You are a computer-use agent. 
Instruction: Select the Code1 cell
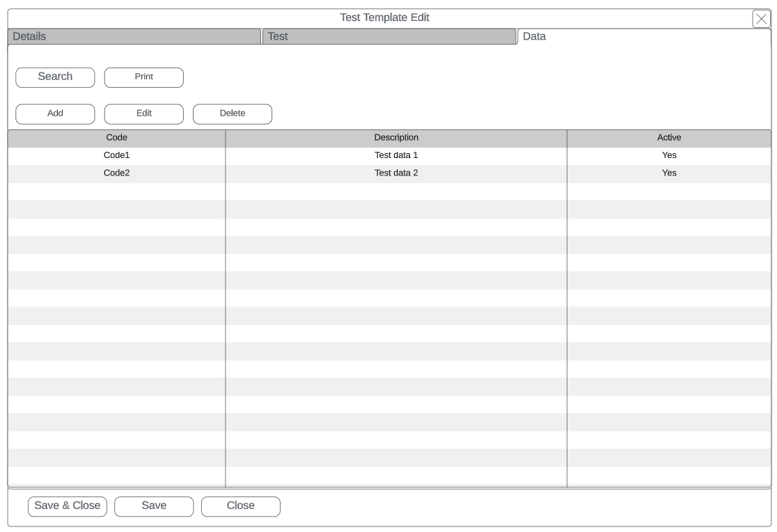(116, 156)
